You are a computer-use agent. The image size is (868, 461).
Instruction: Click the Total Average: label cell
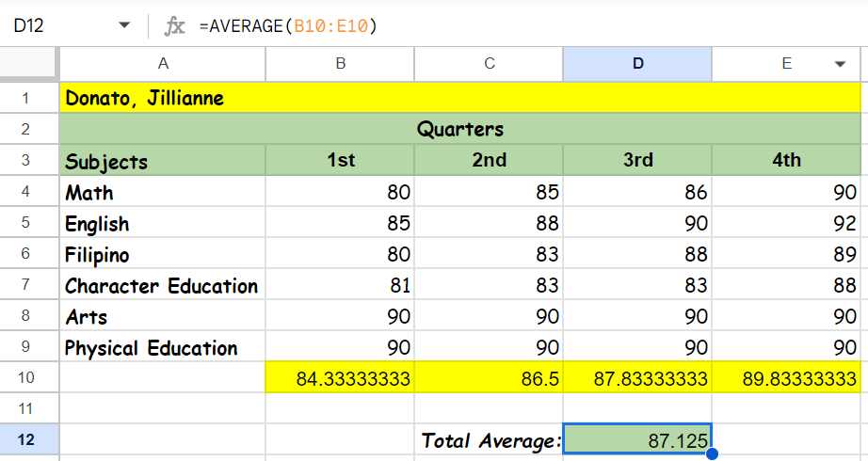tap(489, 439)
